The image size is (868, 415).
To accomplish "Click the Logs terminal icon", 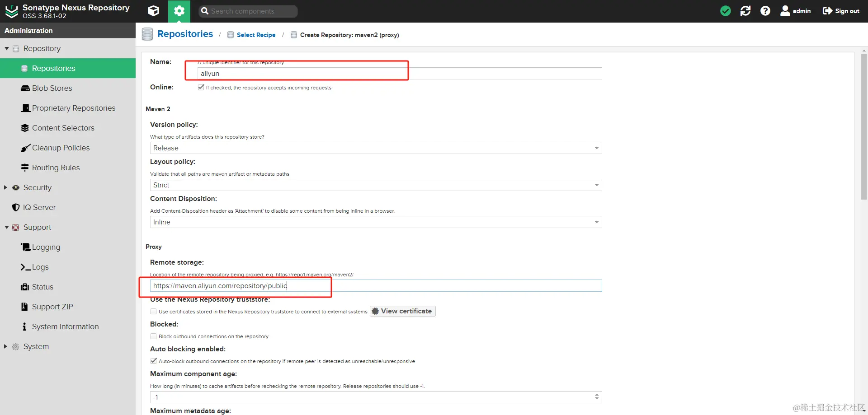I will pos(26,267).
